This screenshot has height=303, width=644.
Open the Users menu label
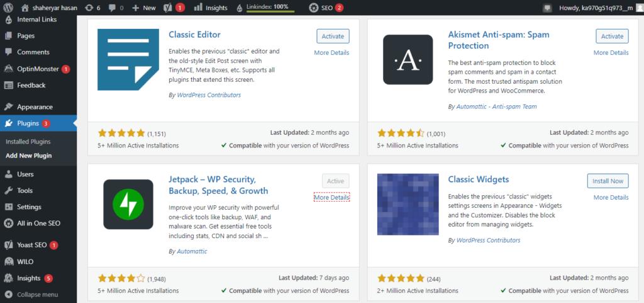pyautogui.click(x=25, y=174)
